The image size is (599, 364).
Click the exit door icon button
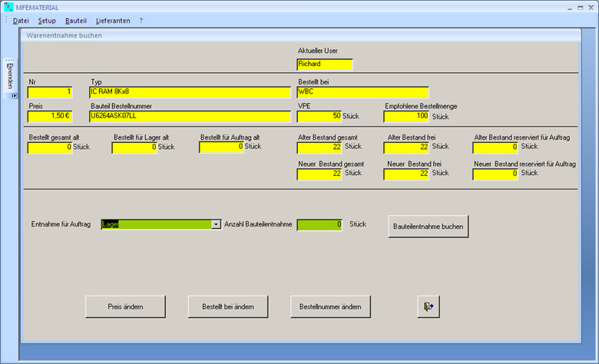coord(429,306)
